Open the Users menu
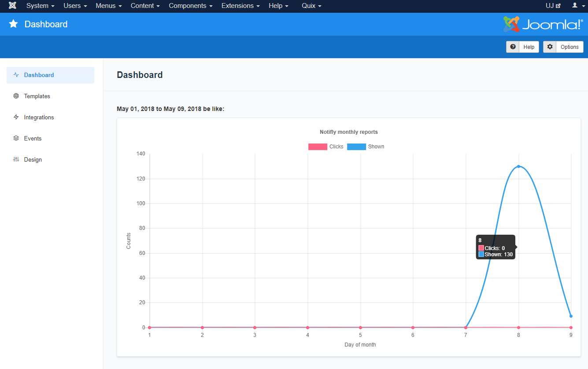 pyautogui.click(x=75, y=6)
